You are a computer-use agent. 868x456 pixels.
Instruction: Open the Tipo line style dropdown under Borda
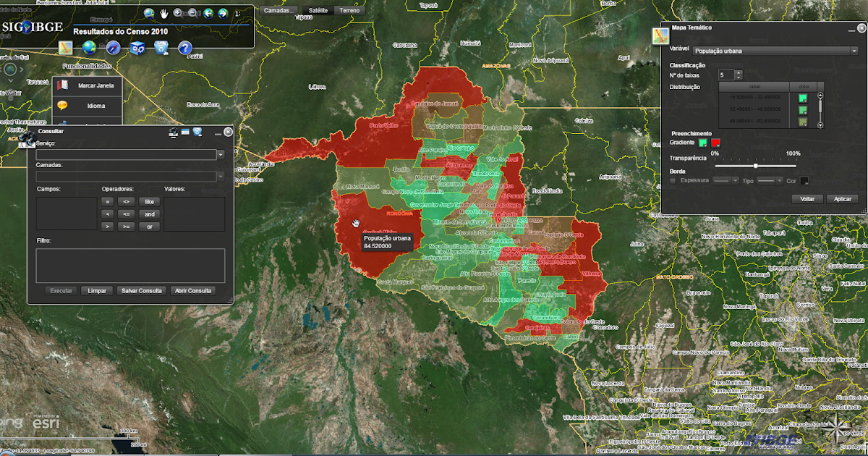[x=780, y=181]
